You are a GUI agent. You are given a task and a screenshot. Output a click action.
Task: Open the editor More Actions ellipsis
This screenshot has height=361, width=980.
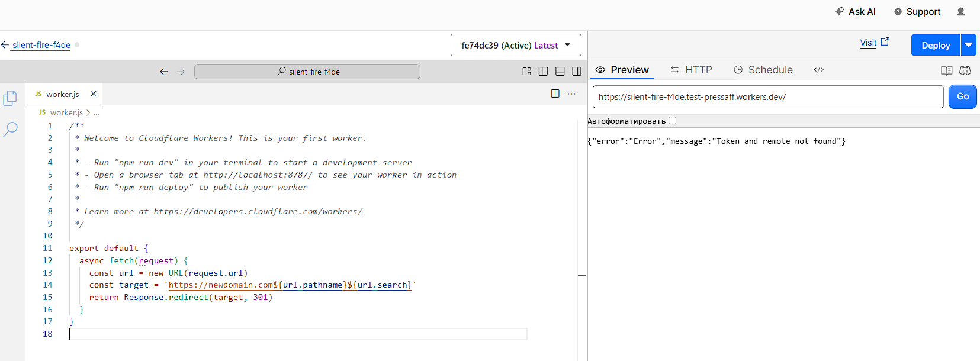(x=571, y=94)
